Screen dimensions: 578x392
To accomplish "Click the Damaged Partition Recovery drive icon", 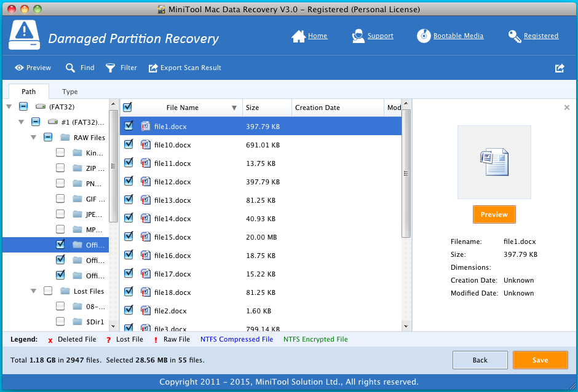I will click(25, 35).
